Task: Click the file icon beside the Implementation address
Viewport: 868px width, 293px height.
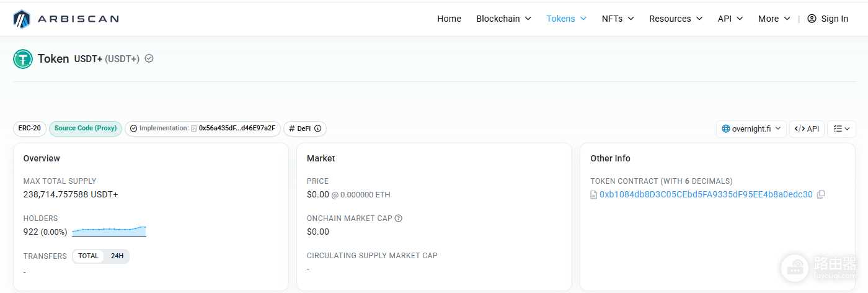Action: (194, 128)
